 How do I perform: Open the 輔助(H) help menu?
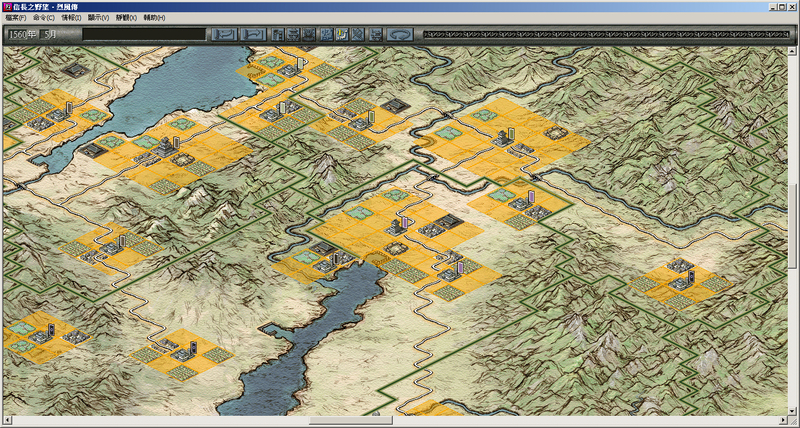coord(154,17)
